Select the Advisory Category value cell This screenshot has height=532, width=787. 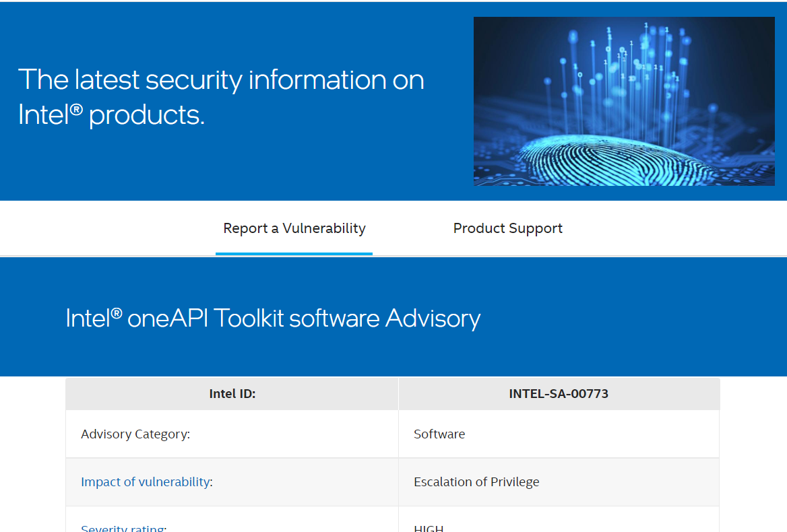click(x=559, y=434)
